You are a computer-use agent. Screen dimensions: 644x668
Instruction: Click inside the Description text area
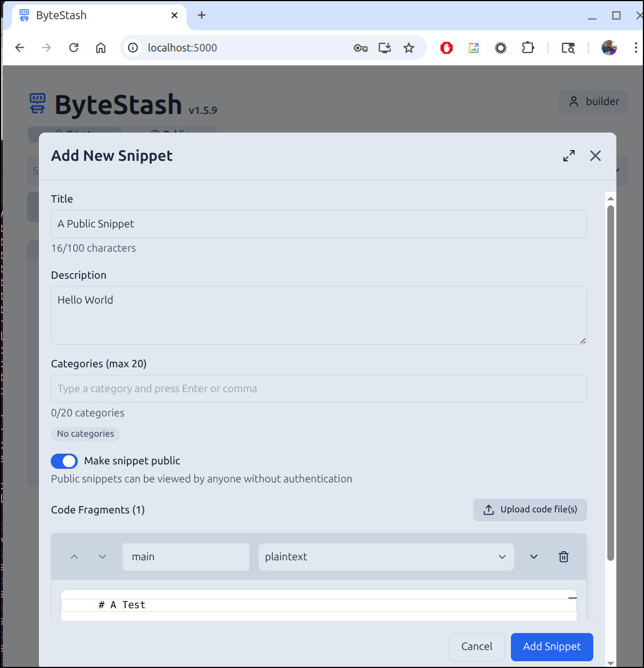[319, 315]
